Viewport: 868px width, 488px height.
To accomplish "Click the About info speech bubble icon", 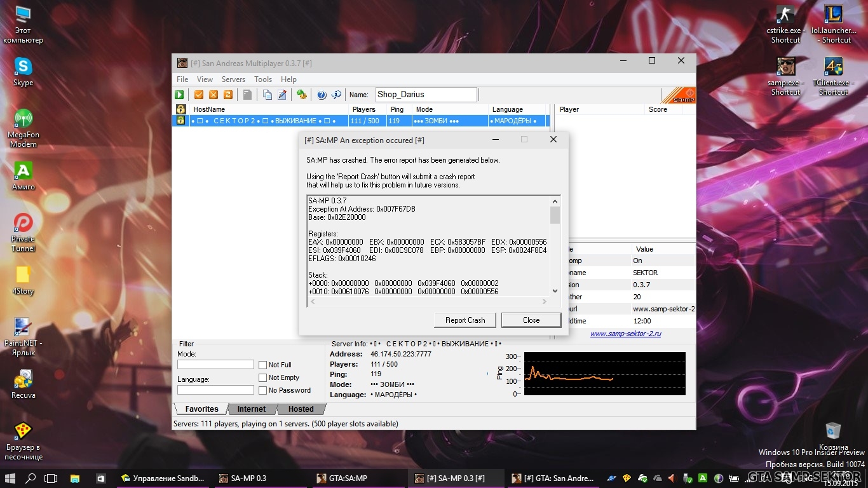I will [336, 95].
